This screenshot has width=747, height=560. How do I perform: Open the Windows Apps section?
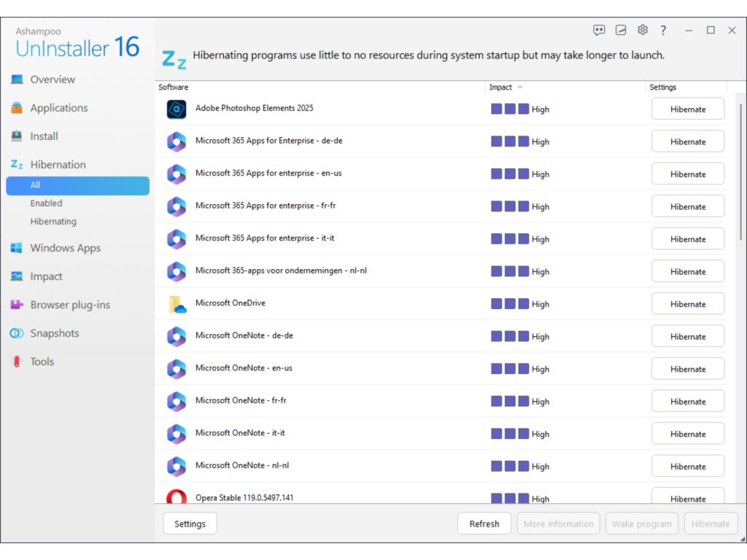(x=65, y=248)
